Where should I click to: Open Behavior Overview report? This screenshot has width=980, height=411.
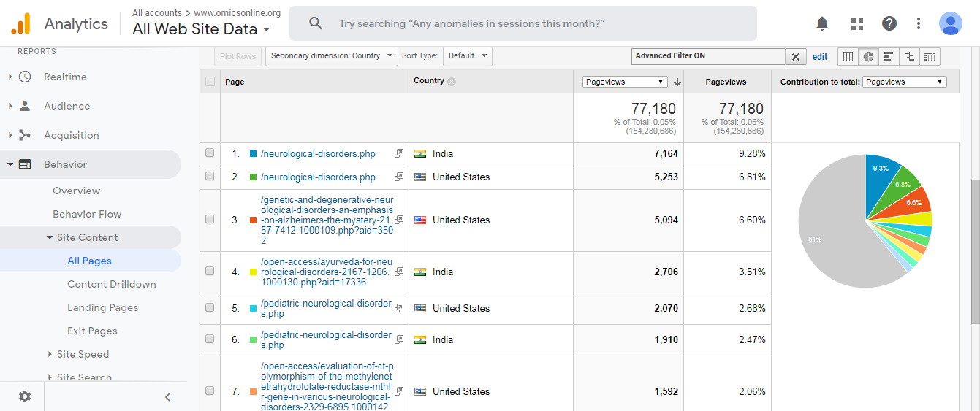pyautogui.click(x=76, y=191)
